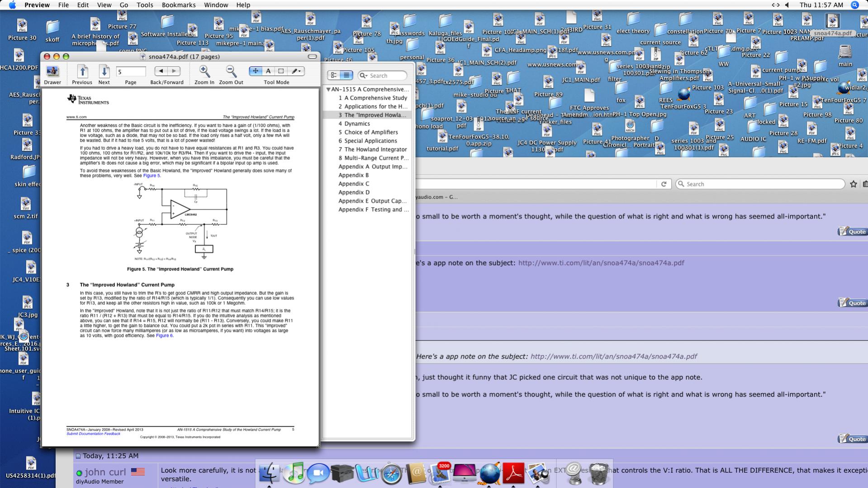Screen dimensions: 868x488
Task: Select the rectangular Select tool mode
Action: pyautogui.click(x=281, y=71)
